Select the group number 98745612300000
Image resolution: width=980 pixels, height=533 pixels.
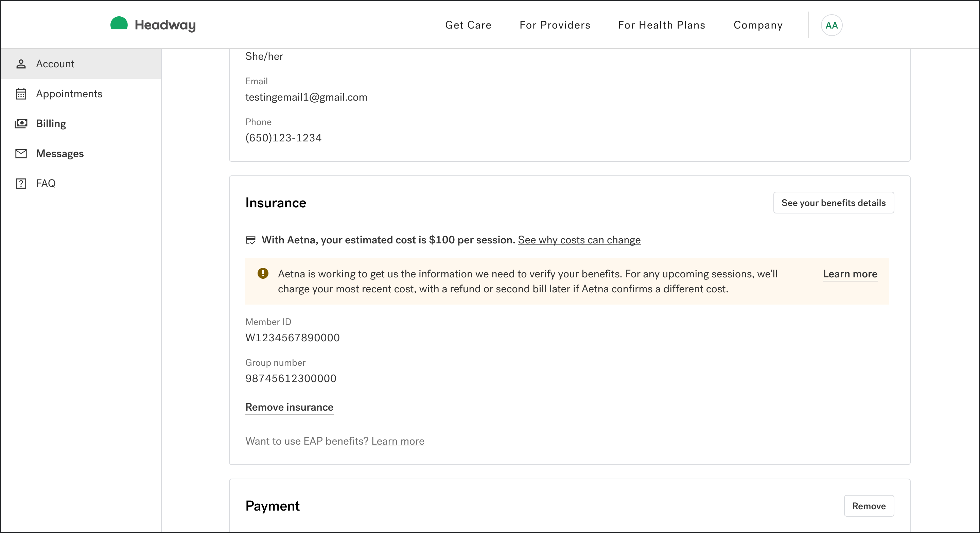click(x=291, y=378)
